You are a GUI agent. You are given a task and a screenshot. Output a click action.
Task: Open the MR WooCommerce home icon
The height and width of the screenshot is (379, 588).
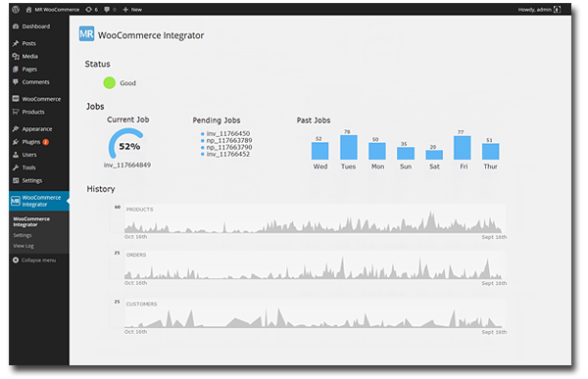click(x=28, y=10)
